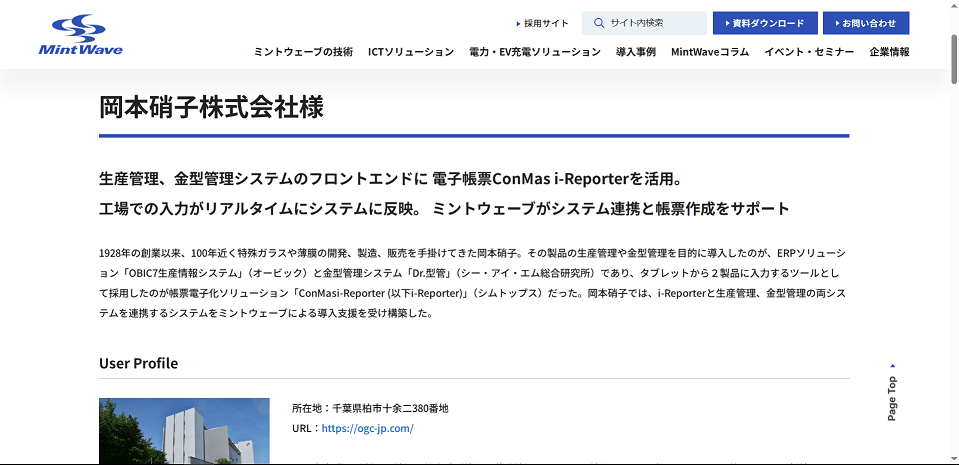Select 導入事例 in the navigation
The height and width of the screenshot is (465, 959).
tap(636, 52)
